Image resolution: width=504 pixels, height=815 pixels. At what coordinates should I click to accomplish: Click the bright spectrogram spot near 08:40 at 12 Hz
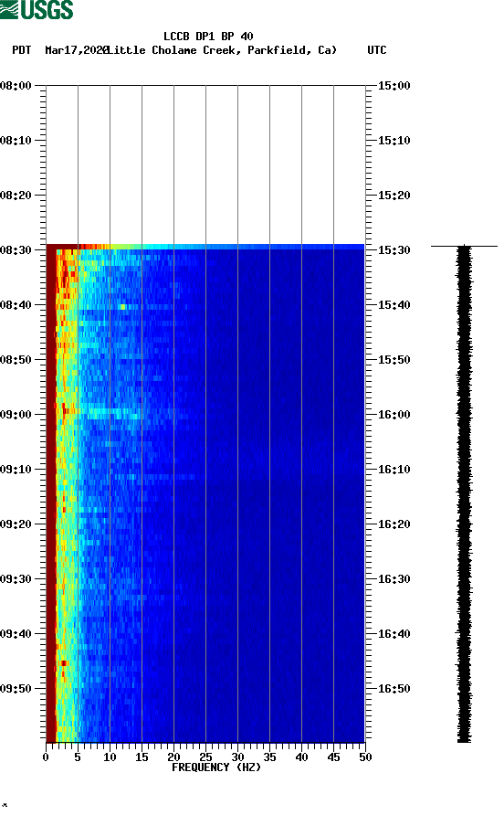[x=122, y=307]
